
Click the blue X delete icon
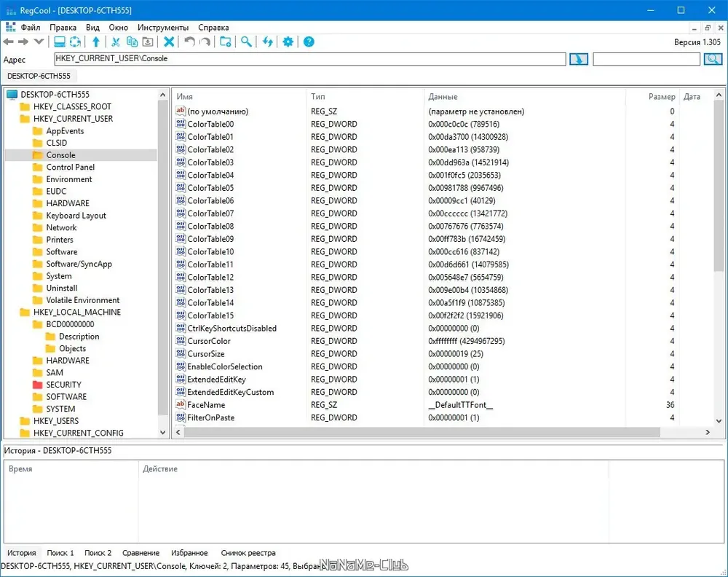(169, 42)
